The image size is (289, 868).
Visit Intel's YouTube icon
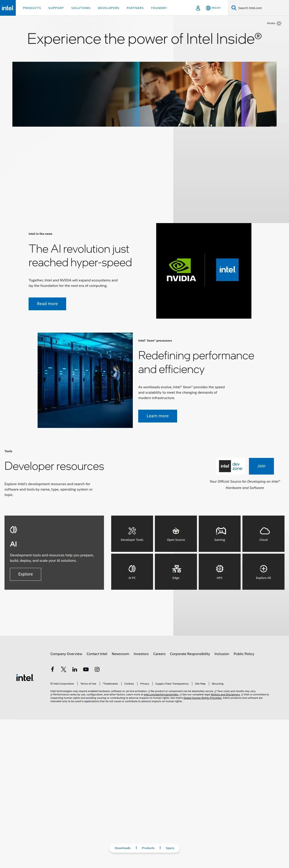click(86, 669)
